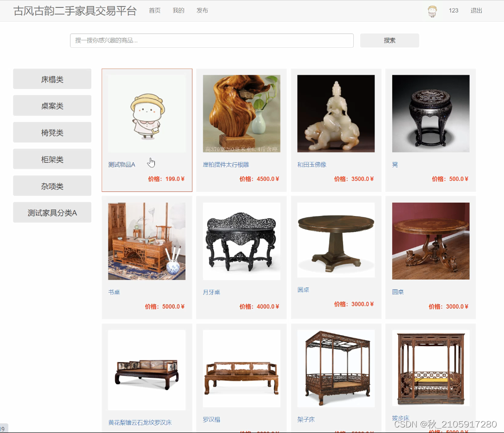
Task: Open the 黄花梨镶云石龙纹罗汉床 image
Action: click(x=147, y=370)
